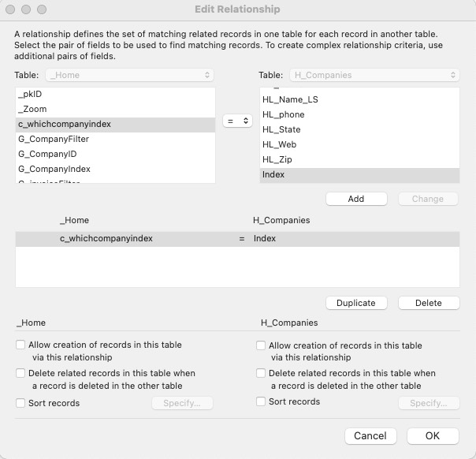Viewport: 476px width, 459px height.
Task: Select the G_CompanyID field
Action: click(115, 154)
